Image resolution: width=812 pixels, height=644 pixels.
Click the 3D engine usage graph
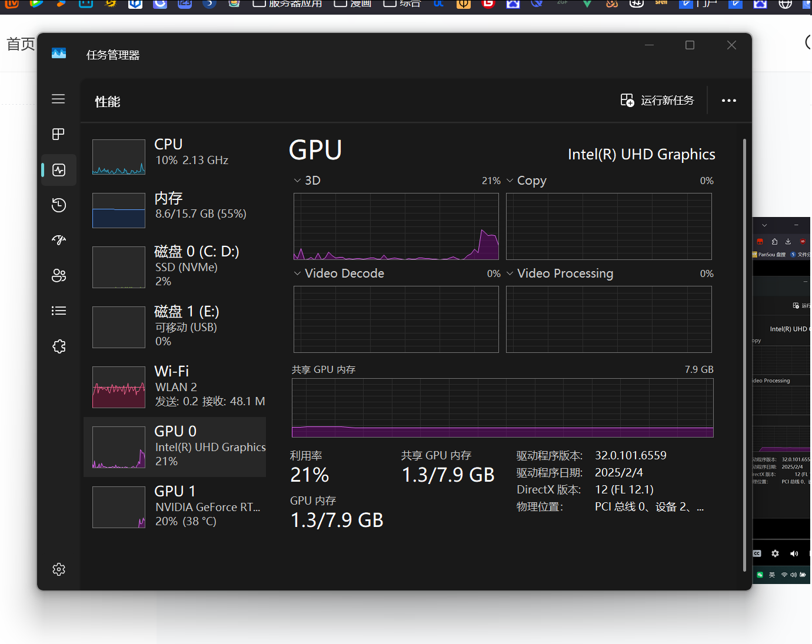click(396, 226)
